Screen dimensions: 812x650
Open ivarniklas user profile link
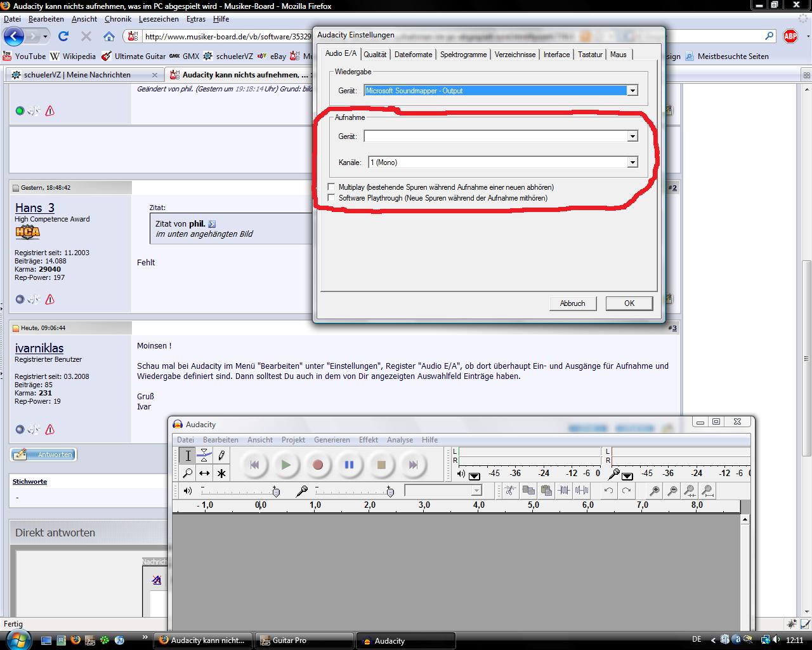click(x=39, y=348)
